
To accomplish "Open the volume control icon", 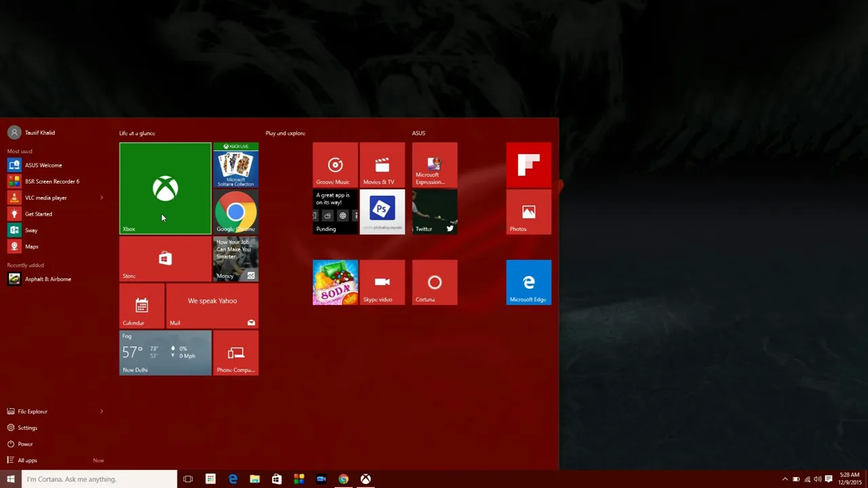I will [818, 479].
